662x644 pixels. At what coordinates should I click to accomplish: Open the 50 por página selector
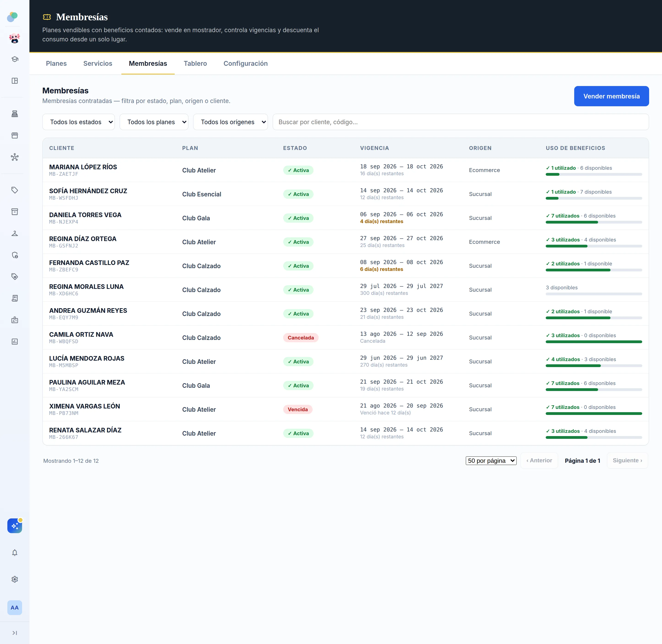[x=491, y=461]
